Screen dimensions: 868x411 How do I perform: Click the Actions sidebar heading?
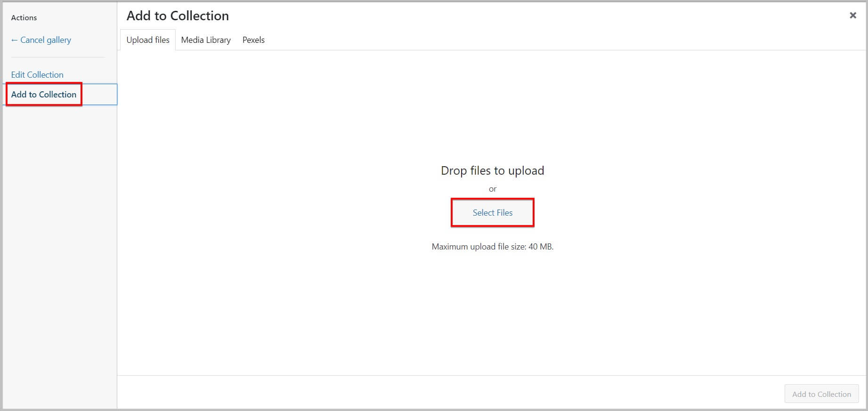(x=24, y=18)
